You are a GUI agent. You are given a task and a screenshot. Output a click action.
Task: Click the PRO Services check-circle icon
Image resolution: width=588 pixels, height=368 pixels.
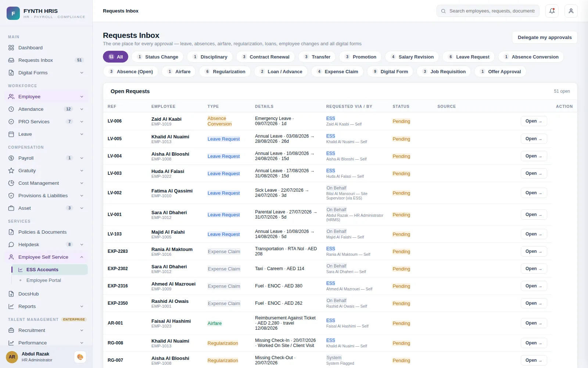coord(11,122)
